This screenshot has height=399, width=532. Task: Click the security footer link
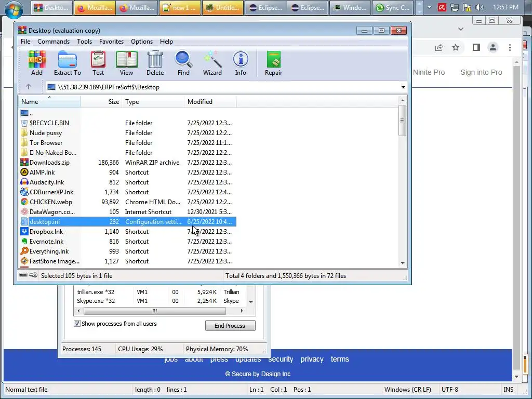tap(281, 359)
